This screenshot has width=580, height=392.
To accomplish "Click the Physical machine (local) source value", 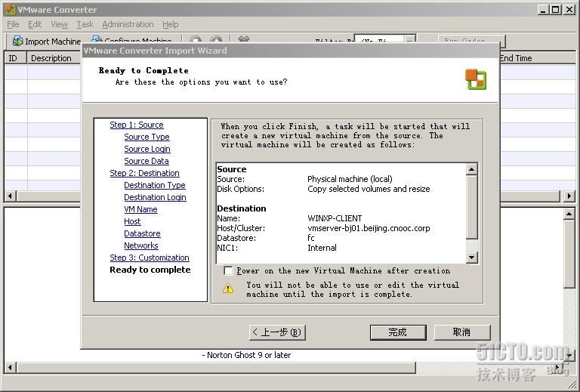I will (350, 179).
